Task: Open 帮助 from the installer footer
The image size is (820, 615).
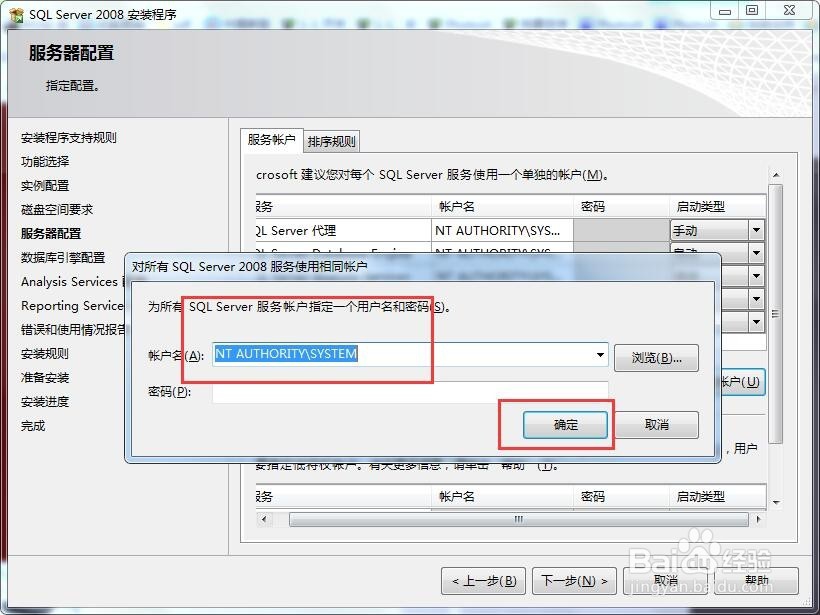Action: coord(756,581)
